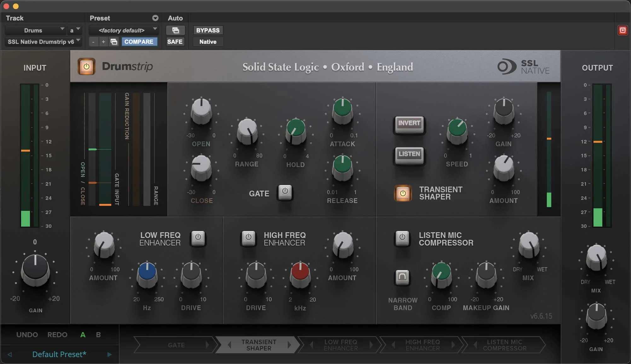Click the Narrow Band filter icon
The width and height of the screenshot is (631, 364).
point(402,277)
